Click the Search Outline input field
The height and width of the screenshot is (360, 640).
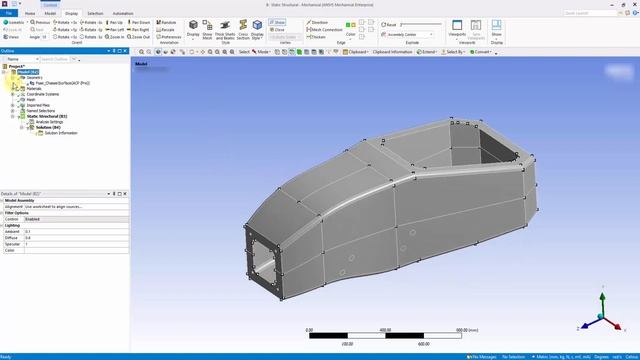tap(55, 59)
